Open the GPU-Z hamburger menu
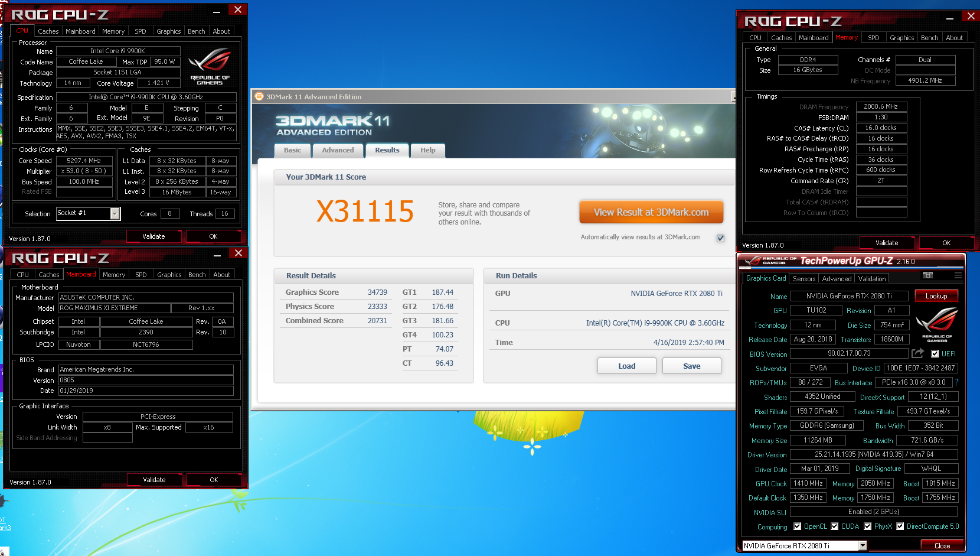 pos(958,275)
